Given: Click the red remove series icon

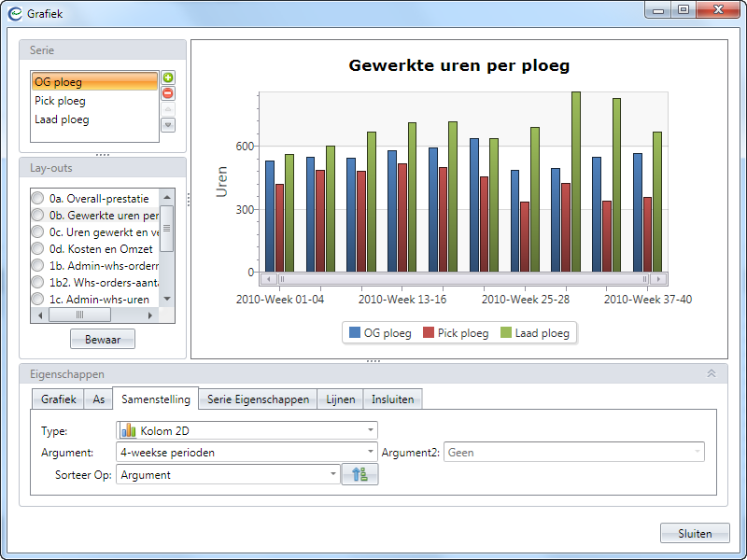Looking at the screenshot, I should [168, 93].
